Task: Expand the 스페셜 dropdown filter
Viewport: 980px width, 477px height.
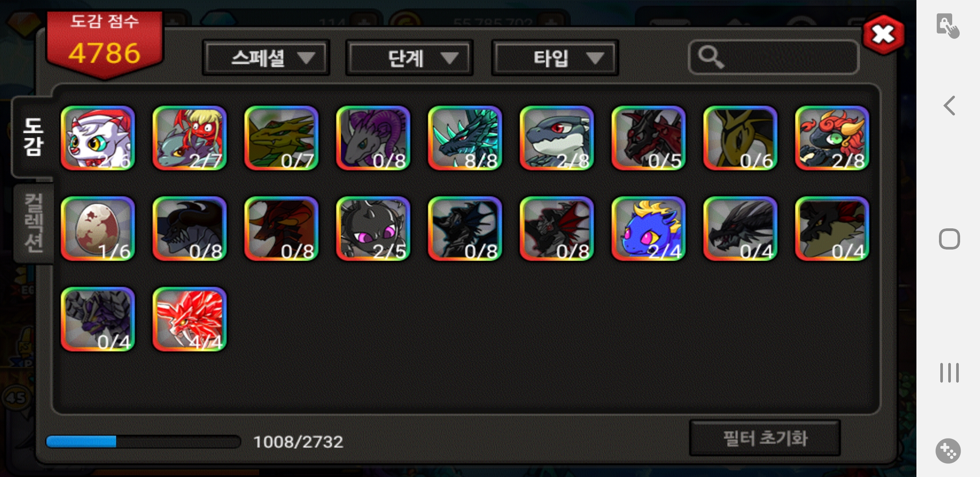Action: [266, 58]
